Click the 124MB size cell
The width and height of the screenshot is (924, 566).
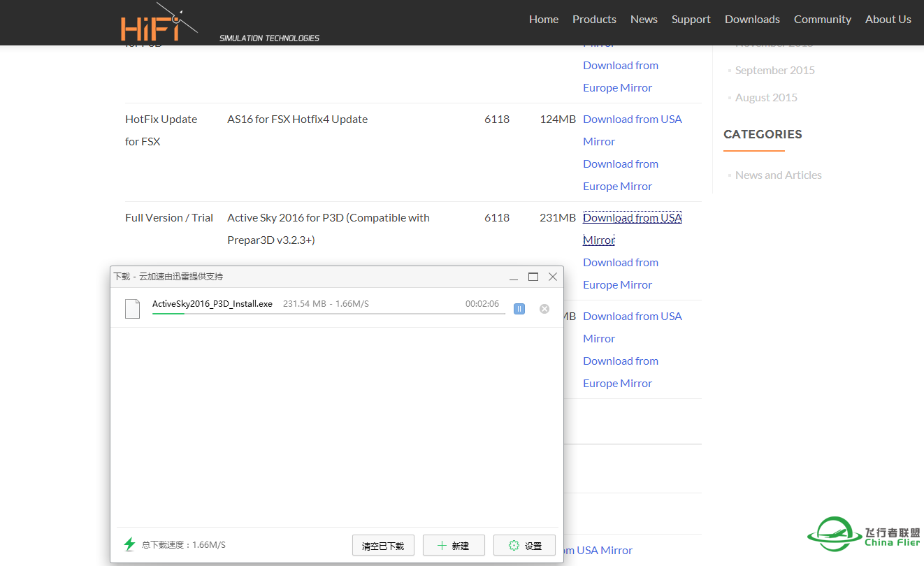coord(558,119)
